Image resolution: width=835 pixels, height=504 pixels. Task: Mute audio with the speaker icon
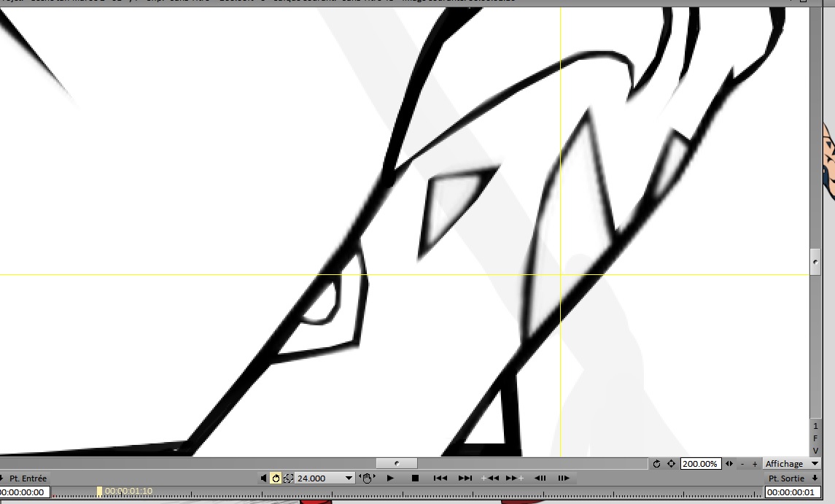tap(263, 478)
